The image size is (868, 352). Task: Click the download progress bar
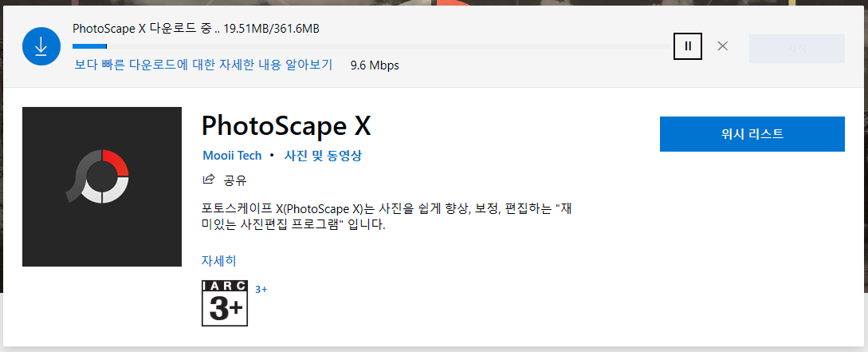point(372,46)
